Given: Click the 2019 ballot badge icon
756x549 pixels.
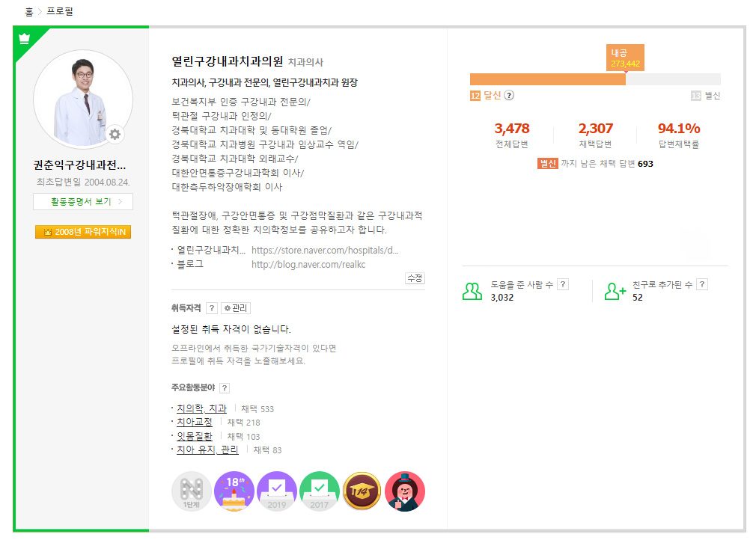Looking at the screenshot, I should [x=277, y=491].
